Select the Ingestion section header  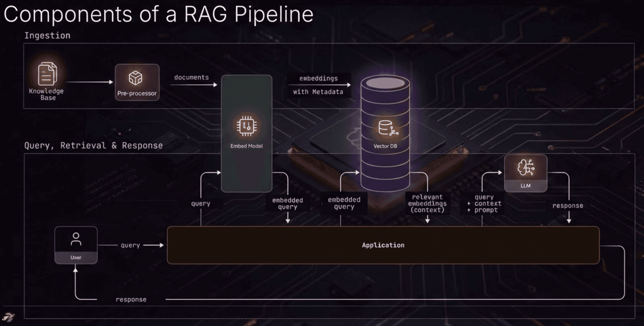(47, 35)
